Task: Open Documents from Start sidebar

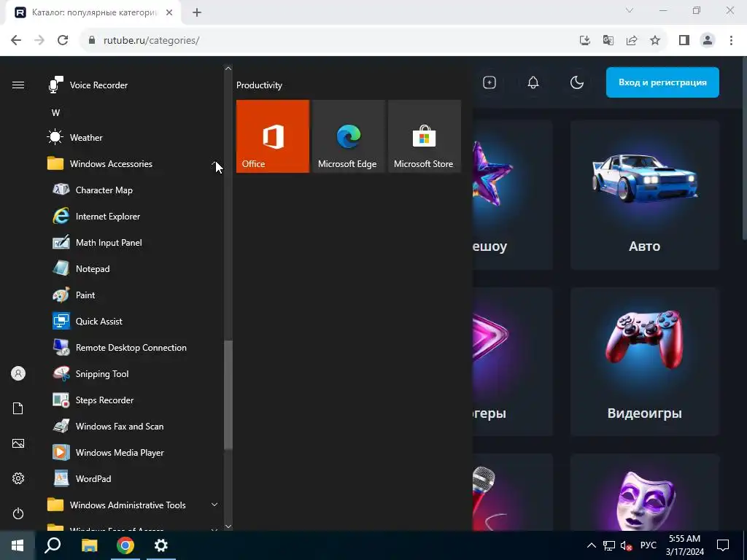Action: (18, 408)
